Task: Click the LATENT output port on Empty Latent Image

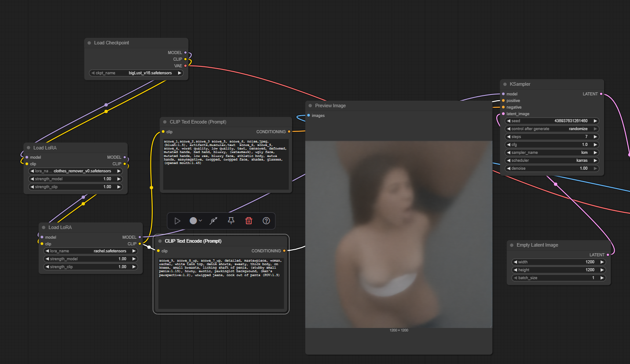Action: [x=608, y=255]
